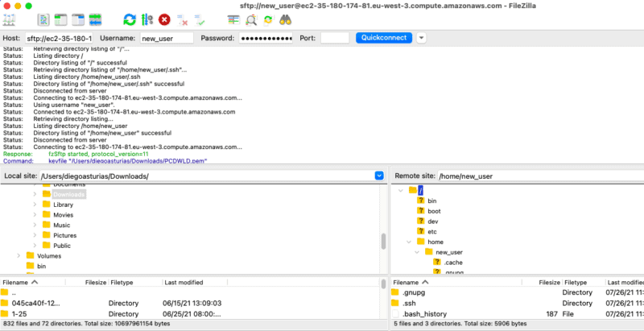Disconnect from the currently visible server
The height and width of the screenshot is (331, 644).
pyautogui.click(x=182, y=19)
